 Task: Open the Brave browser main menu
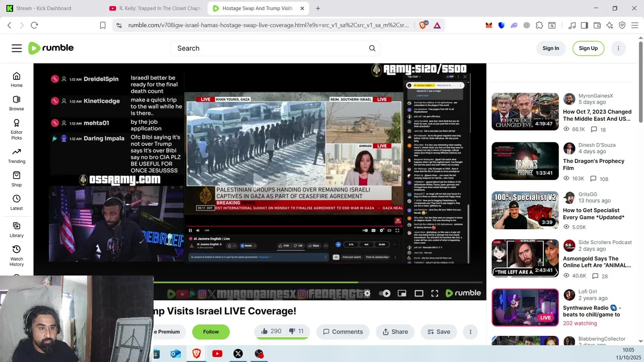click(634, 25)
